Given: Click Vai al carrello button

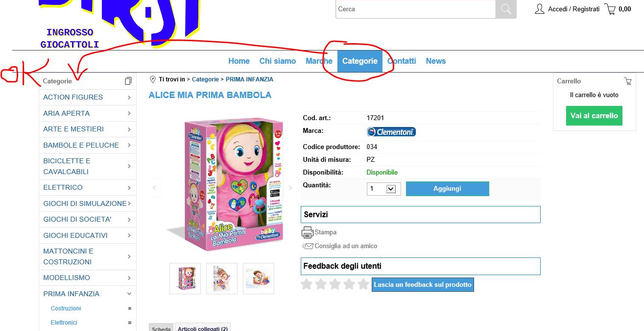Looking at the screenshot, I should click(594, 116).
